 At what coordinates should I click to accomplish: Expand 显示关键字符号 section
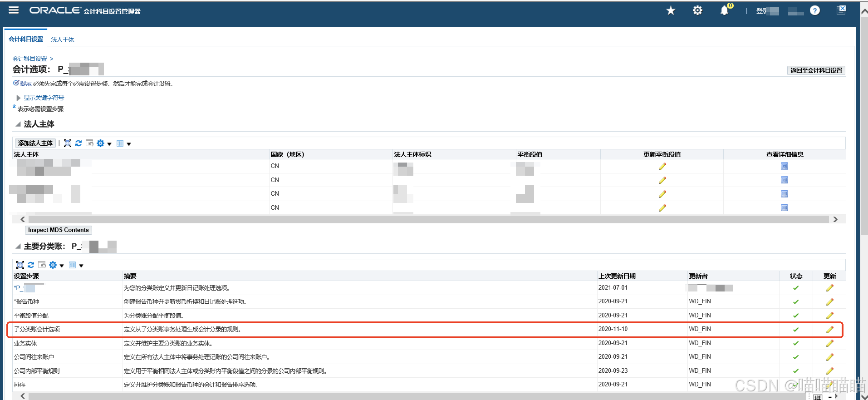19,98
